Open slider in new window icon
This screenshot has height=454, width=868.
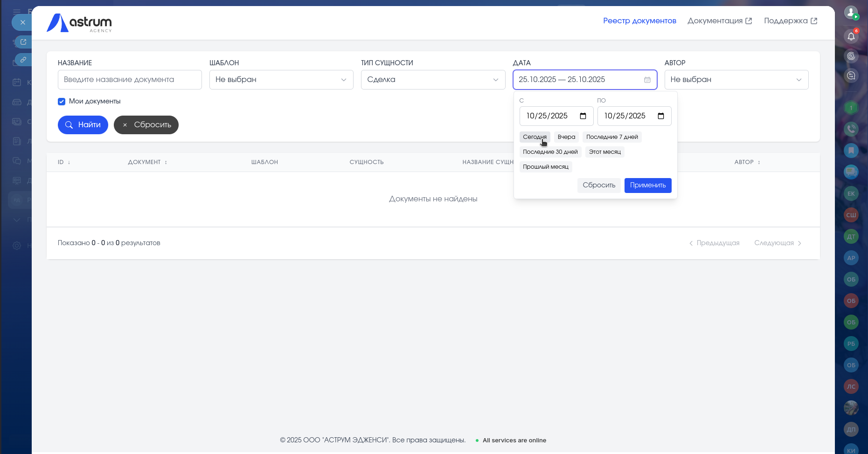(23, 42)
